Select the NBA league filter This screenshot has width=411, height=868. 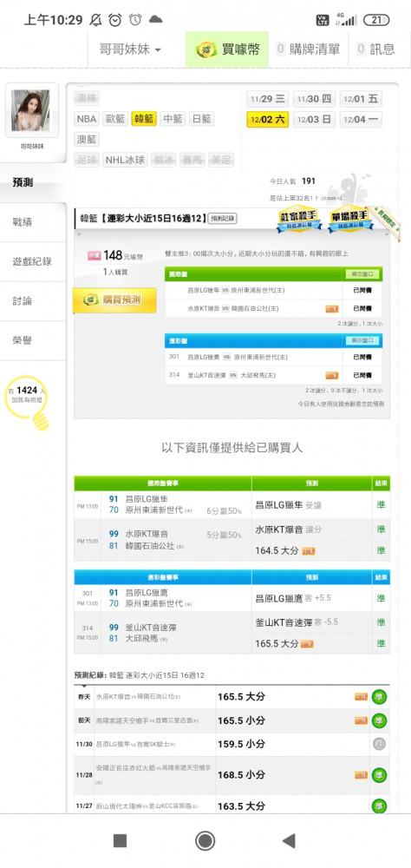[x=87, y=118]
